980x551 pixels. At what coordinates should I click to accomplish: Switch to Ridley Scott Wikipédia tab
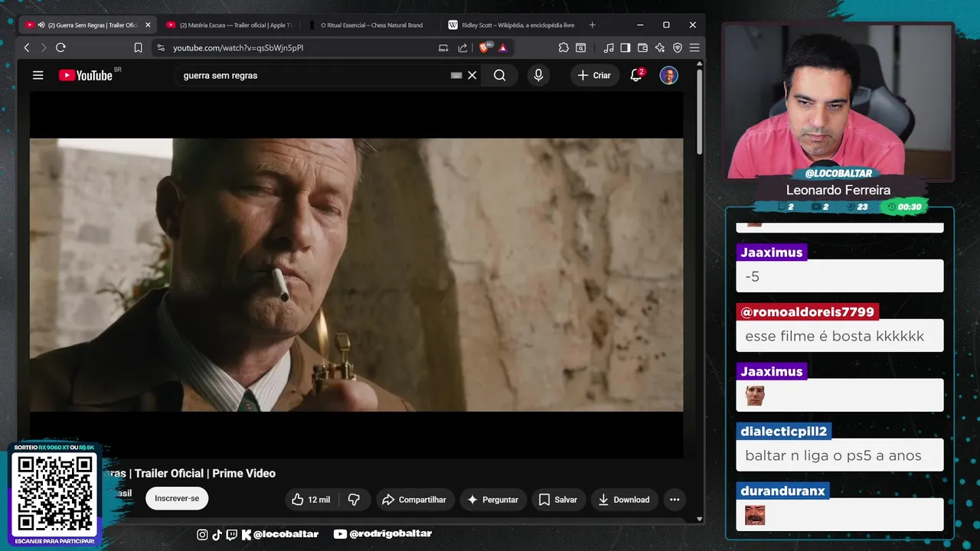click(511, 24)
